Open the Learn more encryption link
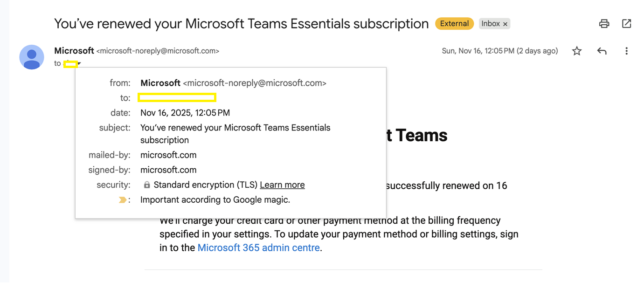Viewport: 644px width, 302px height. pos(282,185)
